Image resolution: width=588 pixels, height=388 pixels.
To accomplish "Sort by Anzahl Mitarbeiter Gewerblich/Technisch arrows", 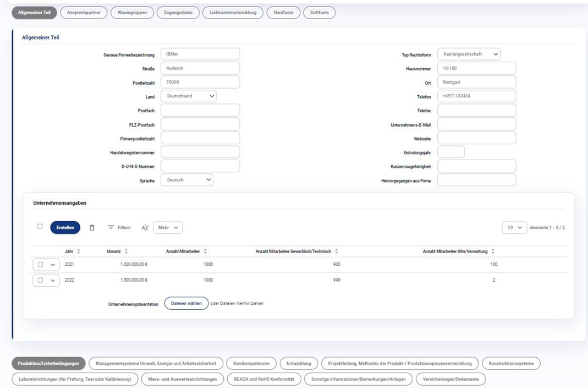I will click(x=336, y=251).
